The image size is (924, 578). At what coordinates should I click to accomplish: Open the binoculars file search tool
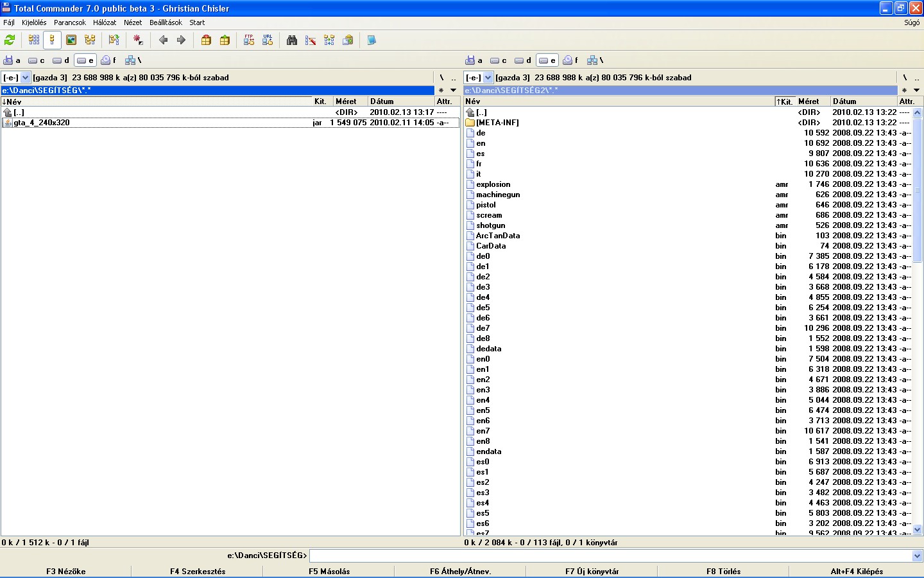tap(292, 40)
